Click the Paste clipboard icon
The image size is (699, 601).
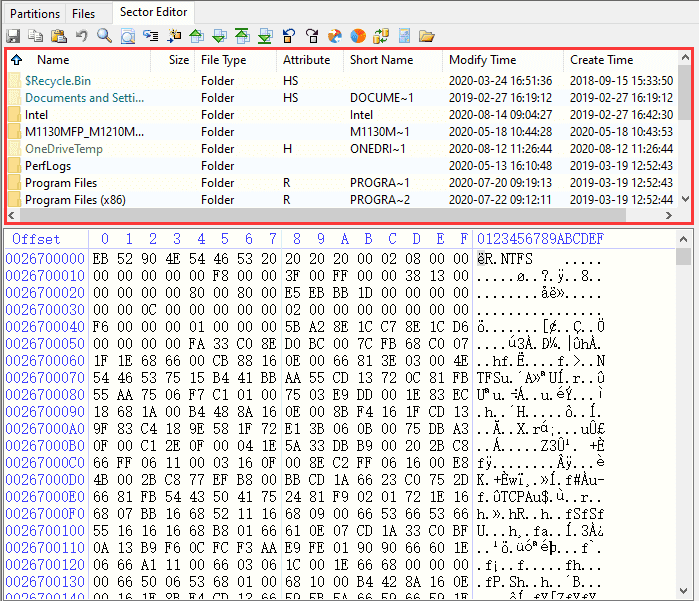tap(58, 36)
